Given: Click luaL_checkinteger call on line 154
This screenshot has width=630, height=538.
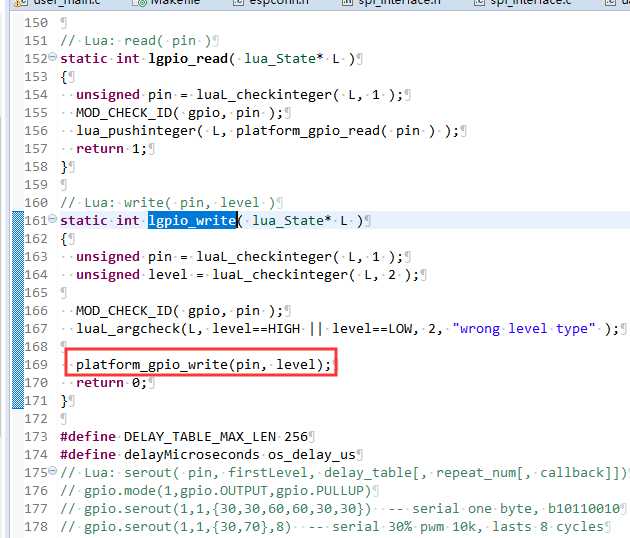Looking at the screenshot, I should coord(264,95).
